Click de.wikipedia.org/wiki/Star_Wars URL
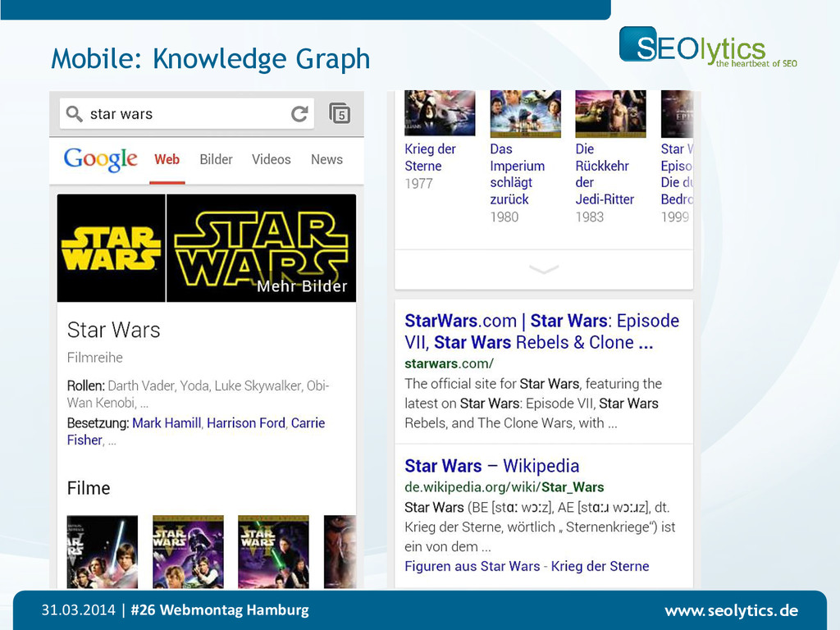 coord(504,487)
